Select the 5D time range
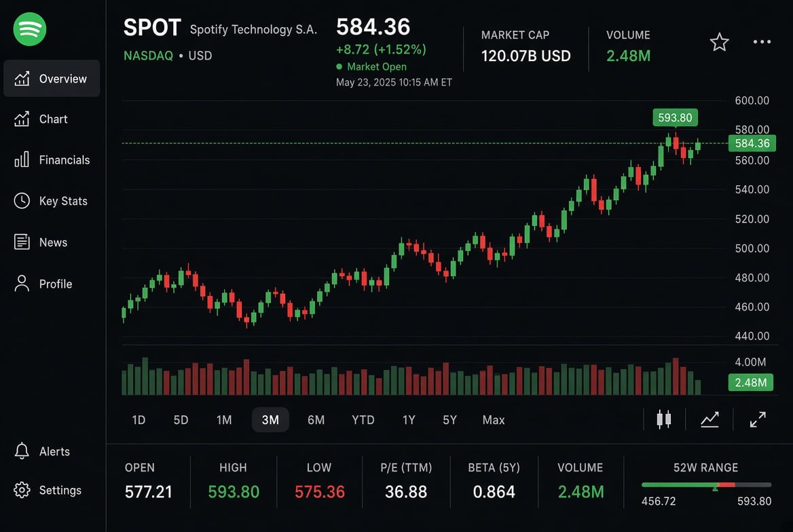793x532 pixels. (x=181, y=420)
